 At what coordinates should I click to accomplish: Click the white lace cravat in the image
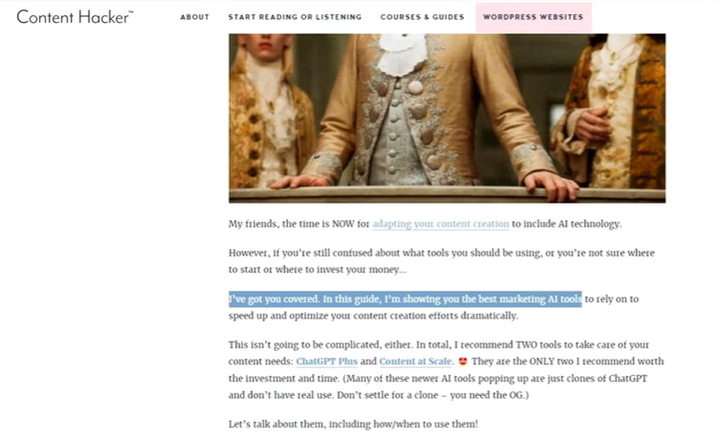coord(403,53)
